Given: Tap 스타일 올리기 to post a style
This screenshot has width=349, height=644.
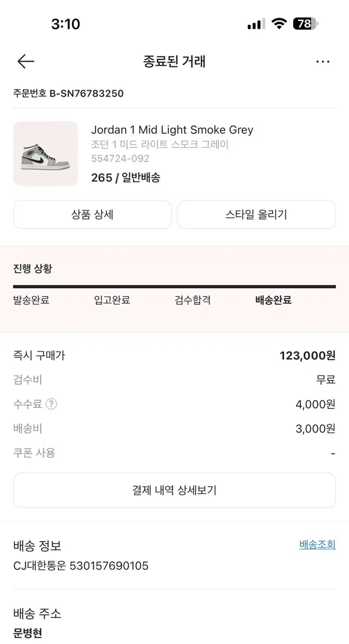Looking at the screenshot, I should 256,214.
